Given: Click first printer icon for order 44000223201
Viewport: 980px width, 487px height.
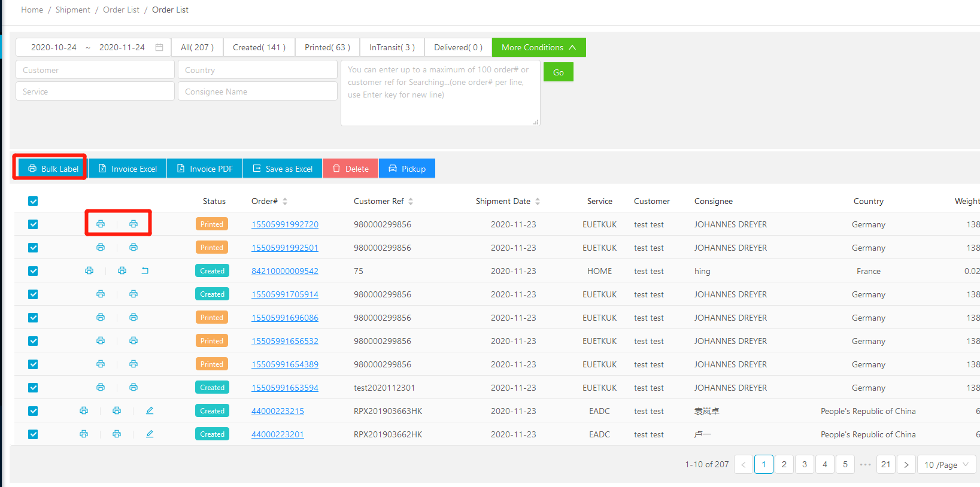Looking at the screenshot, I should click(84, 434).
